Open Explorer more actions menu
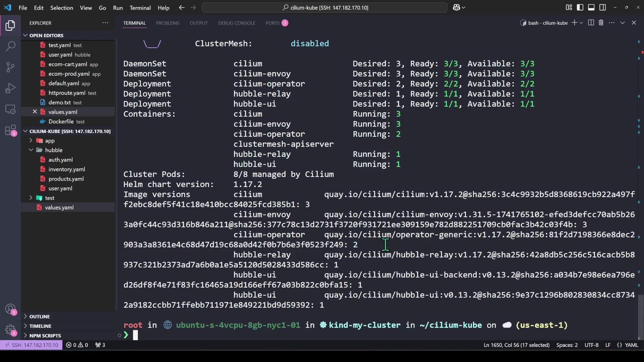Screen dimensions: 644x362 pyautogui.click(x=105, y=23)
